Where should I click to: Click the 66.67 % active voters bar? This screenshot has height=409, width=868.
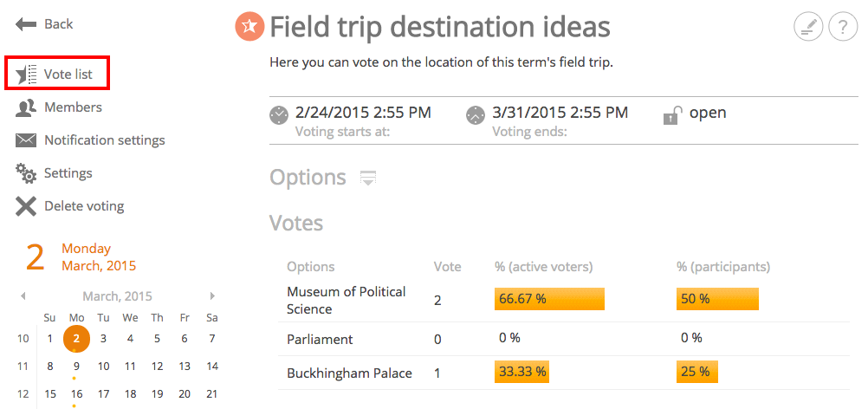tap(549, 299)
